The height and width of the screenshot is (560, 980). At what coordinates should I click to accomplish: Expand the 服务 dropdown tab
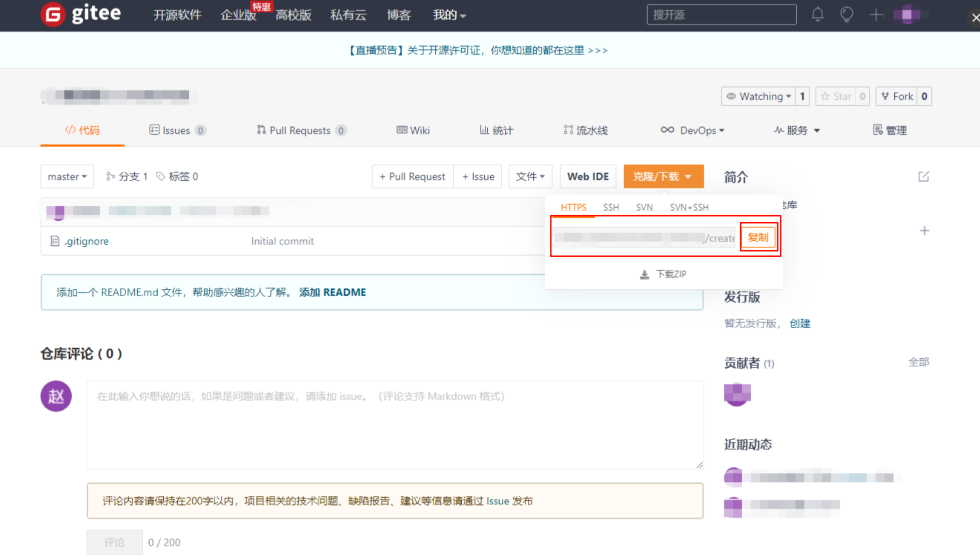(797, 131)
